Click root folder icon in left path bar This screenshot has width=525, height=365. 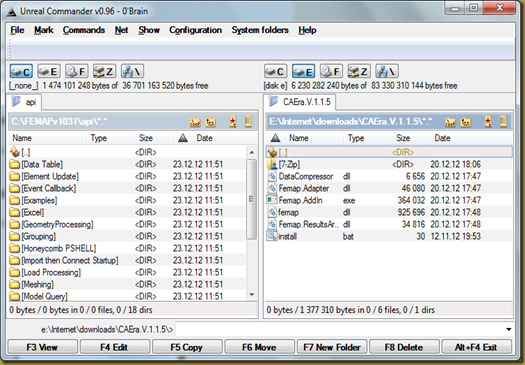pos(195,123)
